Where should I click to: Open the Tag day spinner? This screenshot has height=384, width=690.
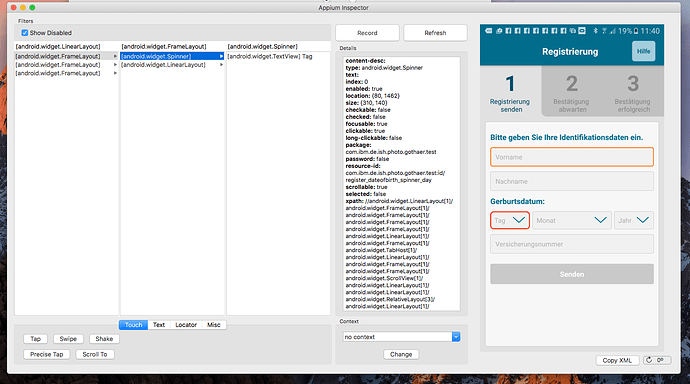[510, 220]
